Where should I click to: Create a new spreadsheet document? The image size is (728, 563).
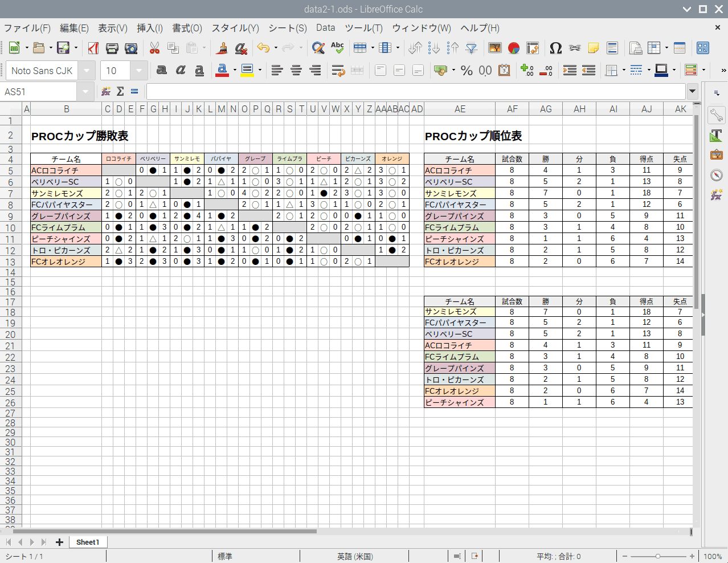coord(14,48)
